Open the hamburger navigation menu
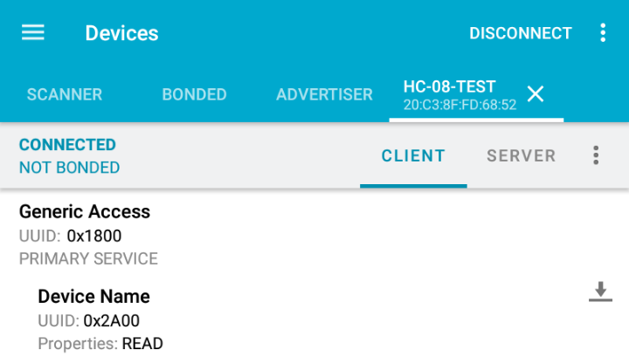Screen dimensions: 629x364 pyautogui.click(x=33, y=33)
